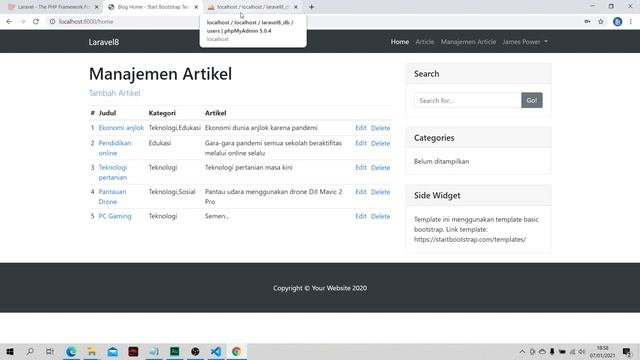This screenshot has width=640, height=360.
Task: Open Task View on the taskbar
Action: click(49, 351)
